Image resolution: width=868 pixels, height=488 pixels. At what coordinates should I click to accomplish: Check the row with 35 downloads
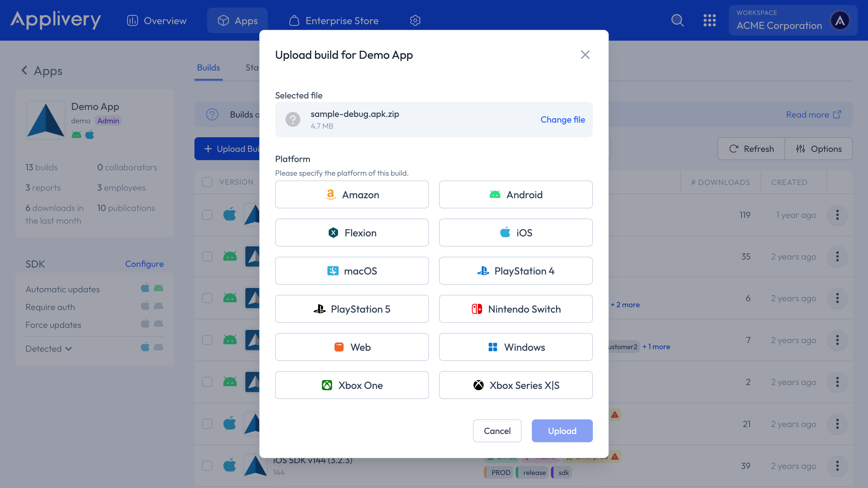coord(207,256)
